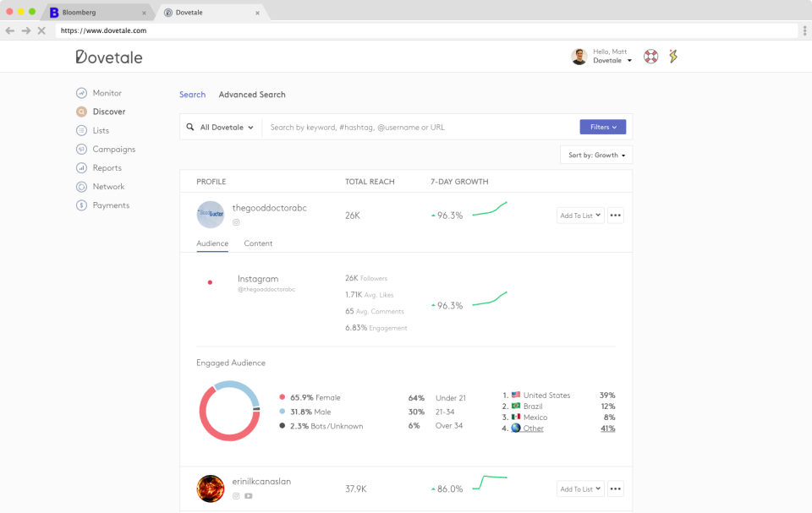The image size is (812, 513).
Task: Click the lightning bolt icon in header
Action: click(673, 57)
